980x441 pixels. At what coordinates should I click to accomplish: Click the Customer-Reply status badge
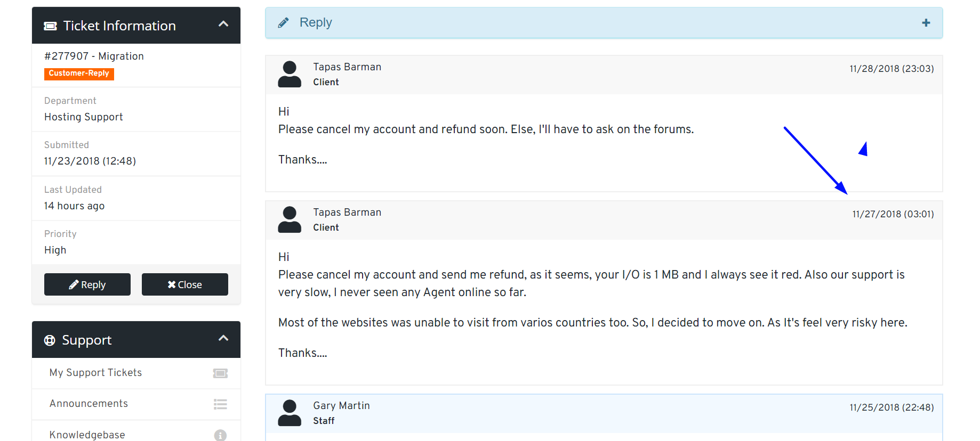(79, 73)
